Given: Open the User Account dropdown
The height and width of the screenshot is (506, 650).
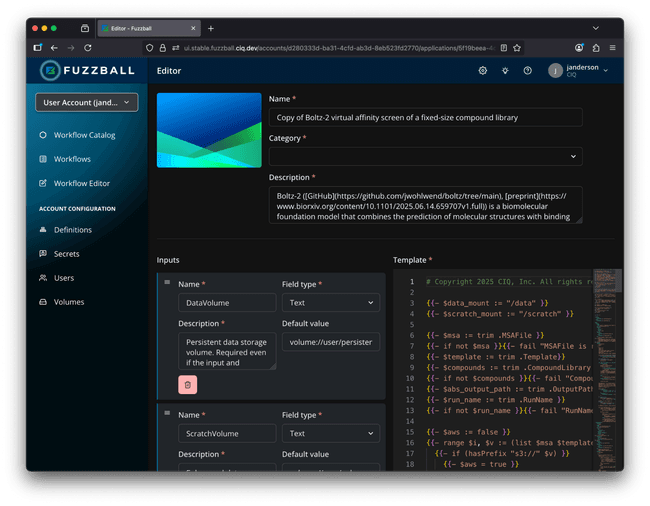Looking at the screenshot, I should pos(87,102).
